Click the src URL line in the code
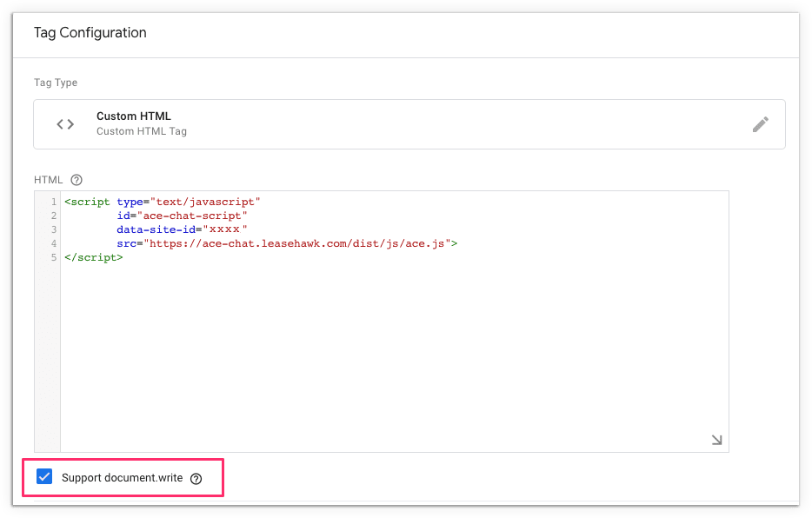Viewport: 812px width, 518px height. [287, 243]
